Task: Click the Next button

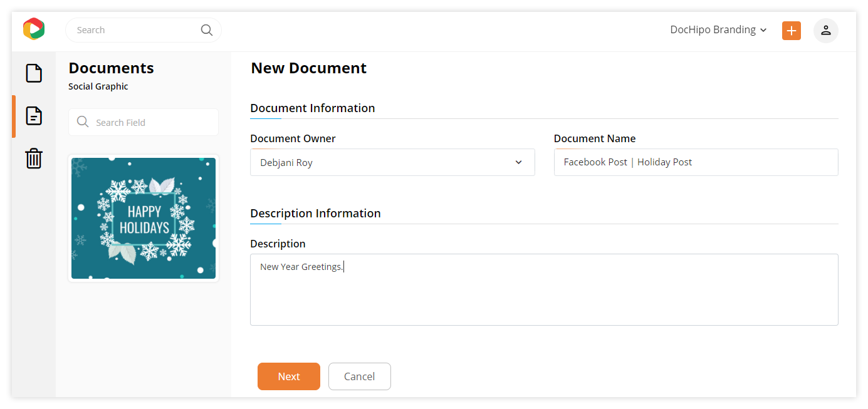Action: [289, 376]
